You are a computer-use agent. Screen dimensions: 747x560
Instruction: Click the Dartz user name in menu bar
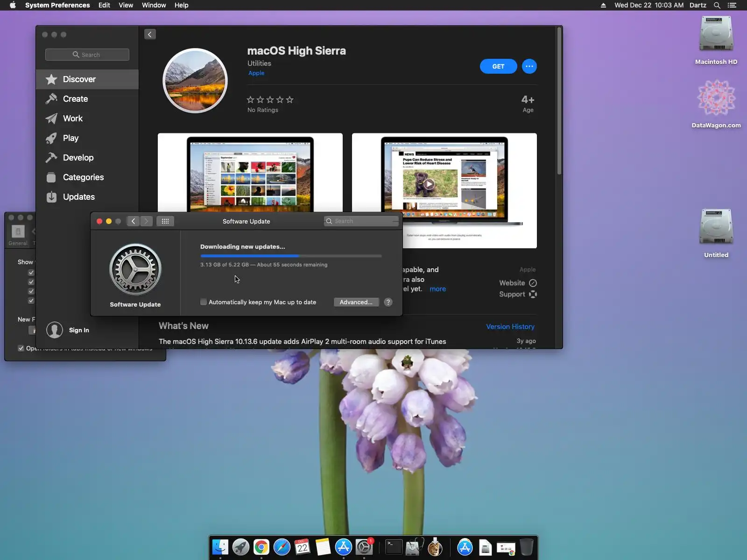click(x=698, y=5)
